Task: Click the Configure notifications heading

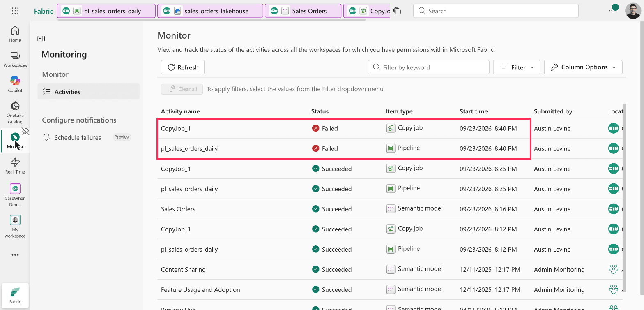Action: (79, 120)
